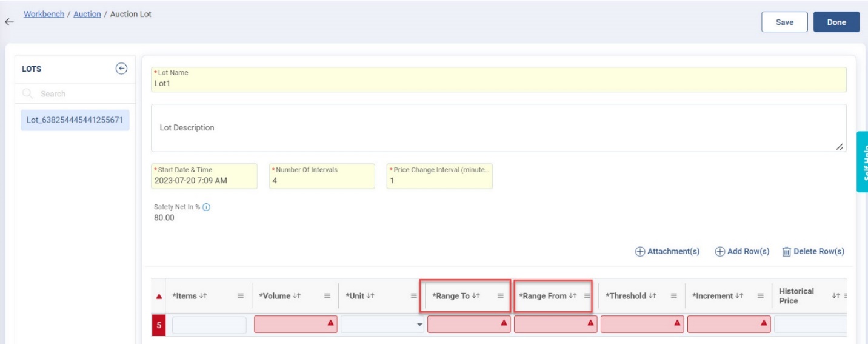Click the Lot Description text area
This screenshot has height=344, width=868.
pos(498,128)
